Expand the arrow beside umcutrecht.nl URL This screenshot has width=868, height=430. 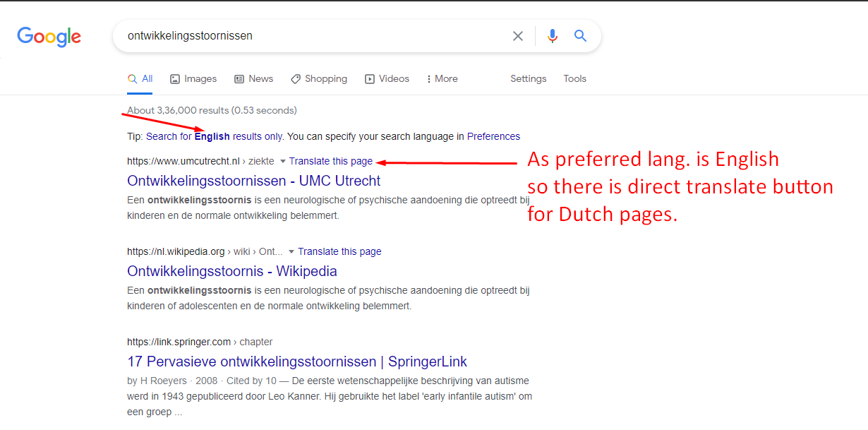coord(283,162)
